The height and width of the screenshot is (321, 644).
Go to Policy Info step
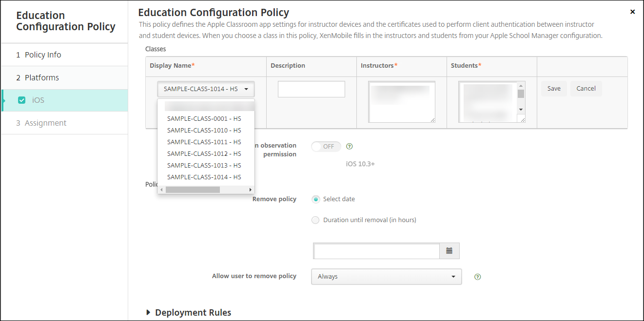(43, 55)
